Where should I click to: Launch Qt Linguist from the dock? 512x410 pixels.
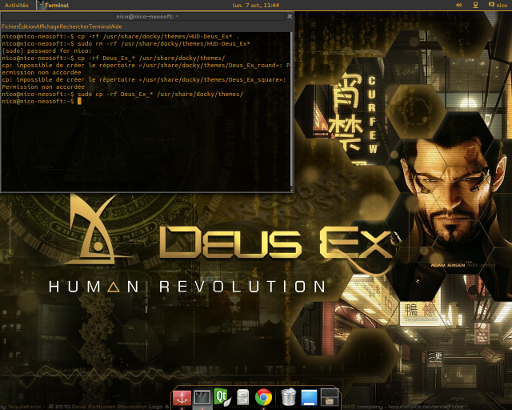222,397
